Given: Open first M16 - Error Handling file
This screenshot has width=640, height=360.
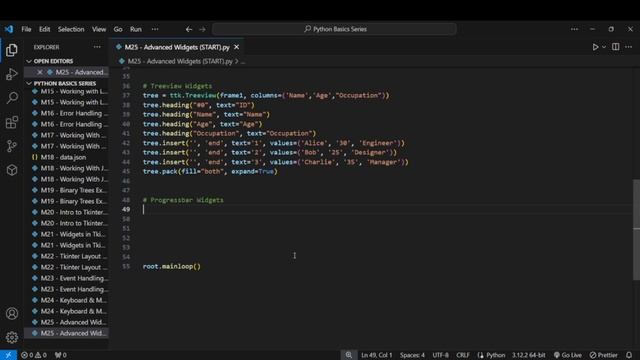Looking at the screenshot, I should pyautogui.click(x=67, y=113).
